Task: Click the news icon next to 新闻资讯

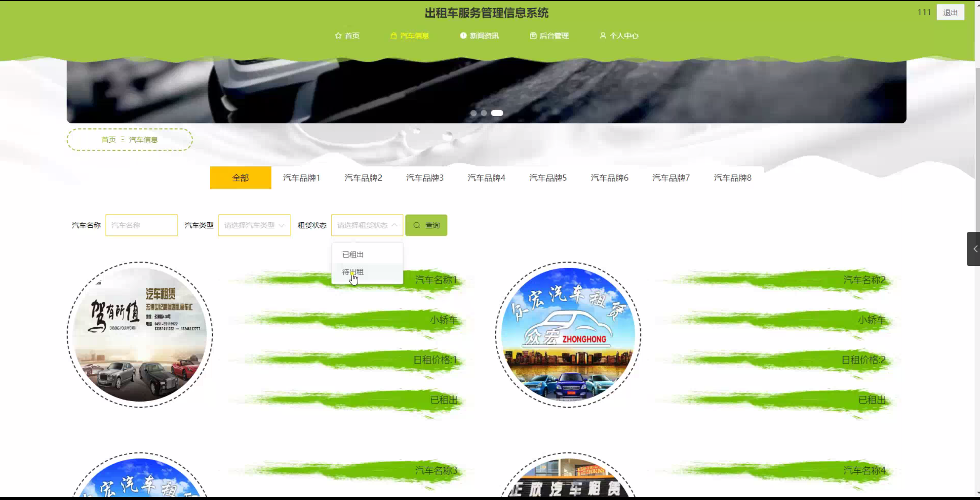Action: [x=463, y=36]
